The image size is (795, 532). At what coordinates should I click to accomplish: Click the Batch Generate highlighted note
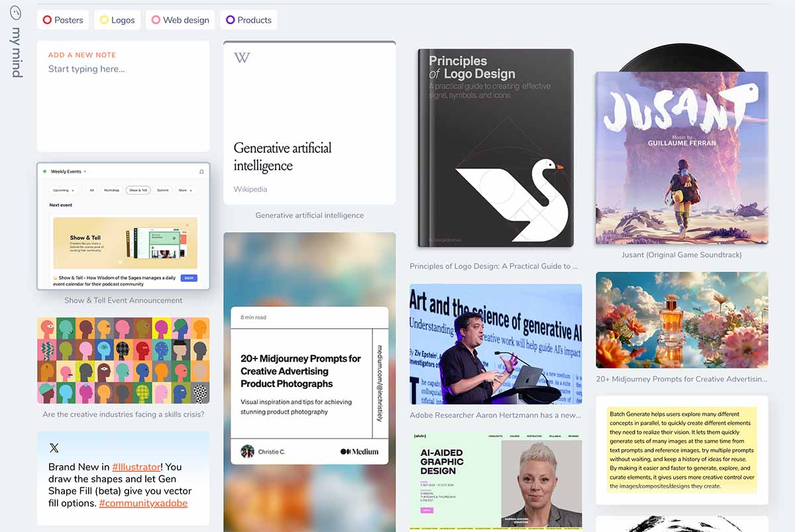pyautogui.click(x=682, y=450)
